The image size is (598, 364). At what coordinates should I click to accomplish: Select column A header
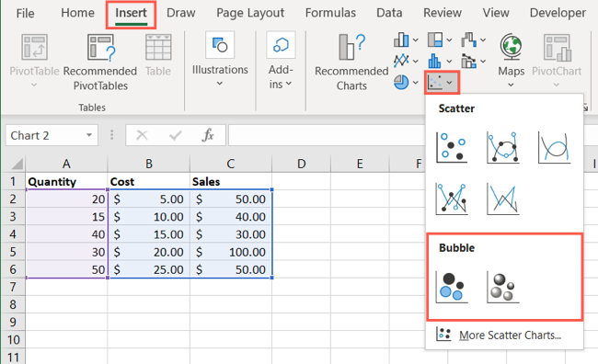[66, 164]
